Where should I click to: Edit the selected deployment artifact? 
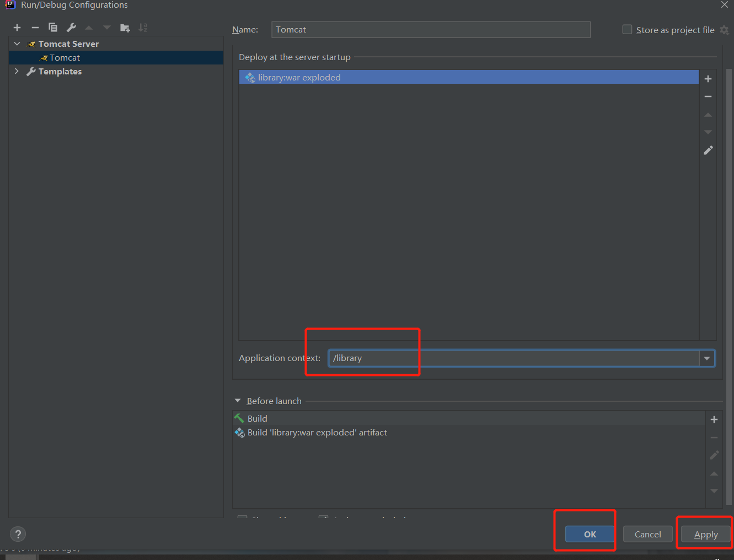(x=708, y=150)
